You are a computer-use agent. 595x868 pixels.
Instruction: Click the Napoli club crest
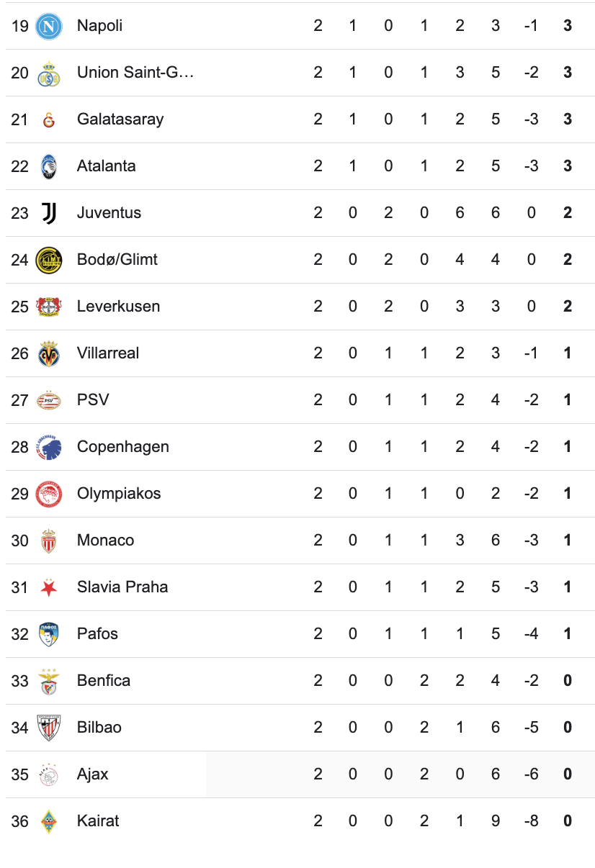(49, 26)
